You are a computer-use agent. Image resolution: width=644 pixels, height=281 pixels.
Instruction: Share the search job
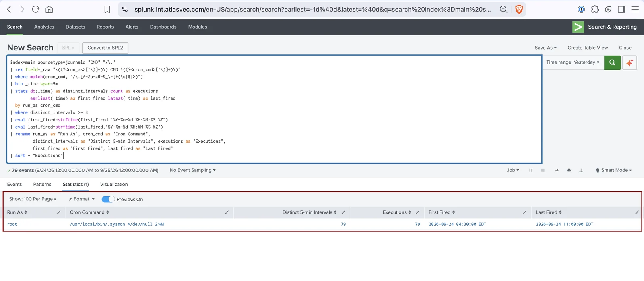(x=557, y=170)
